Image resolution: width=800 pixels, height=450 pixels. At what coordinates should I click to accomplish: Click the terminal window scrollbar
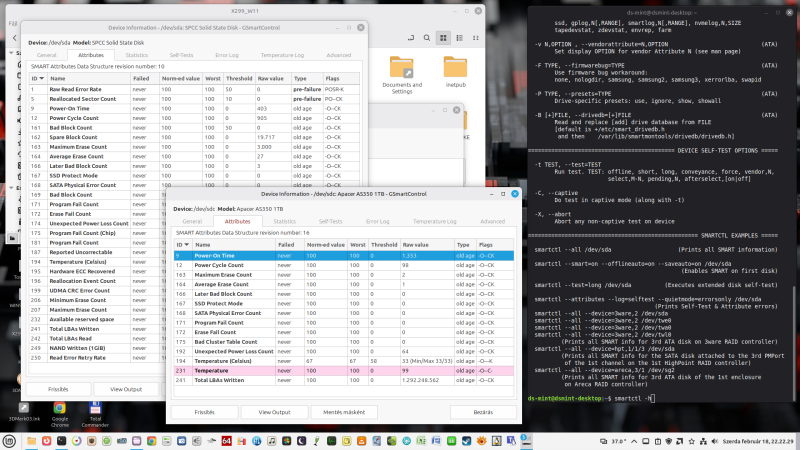[793, 343]
